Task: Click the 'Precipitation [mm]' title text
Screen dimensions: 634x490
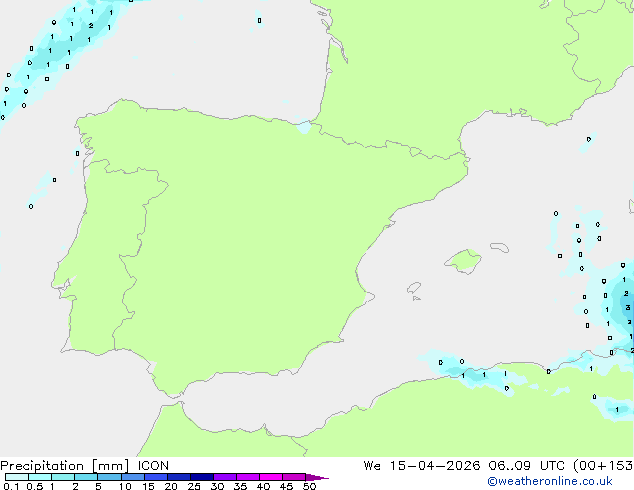Action: 64,466
